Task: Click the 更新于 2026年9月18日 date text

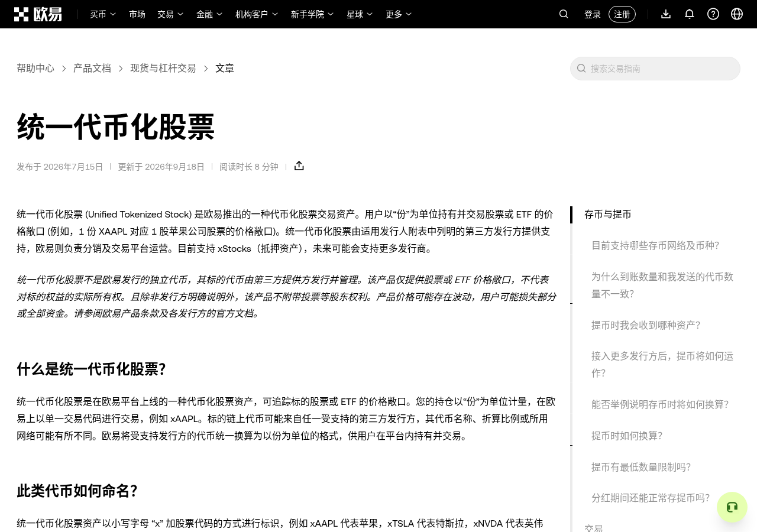Action: click(161, 167)
